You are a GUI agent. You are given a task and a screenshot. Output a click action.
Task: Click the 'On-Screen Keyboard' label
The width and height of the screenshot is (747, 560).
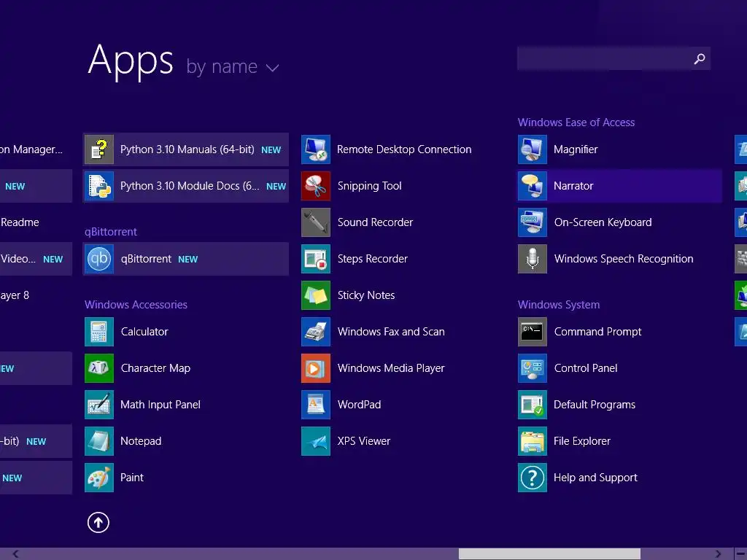click(603, 222)
